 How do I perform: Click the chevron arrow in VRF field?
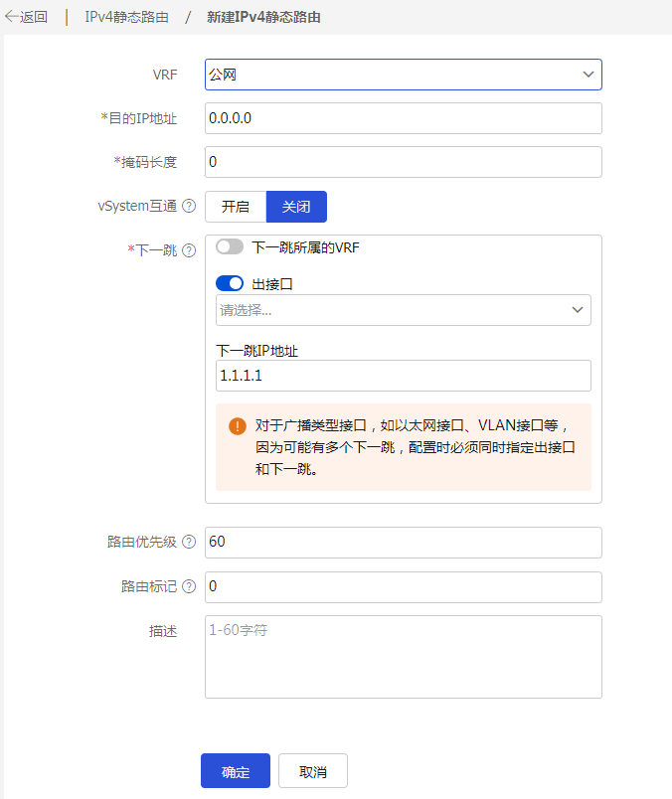point(588,75)
